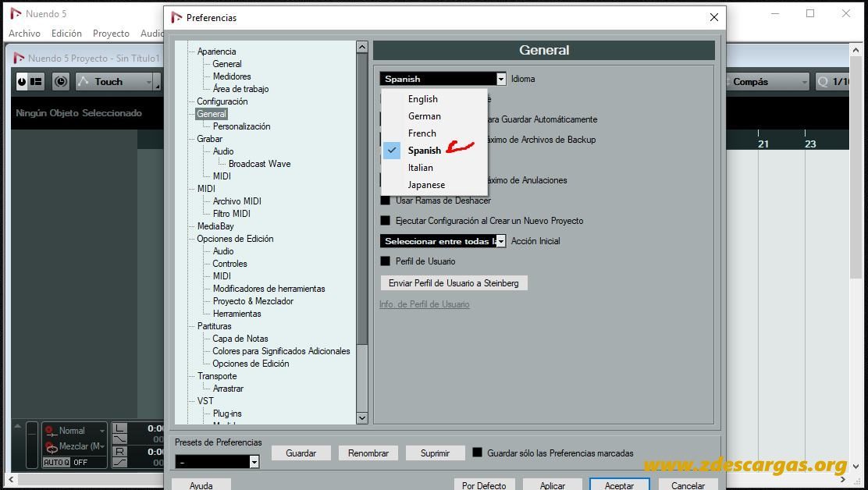The width and height of the screenshot is (868, 490).
Task: Click the Aplicar button
Action: 553,485
